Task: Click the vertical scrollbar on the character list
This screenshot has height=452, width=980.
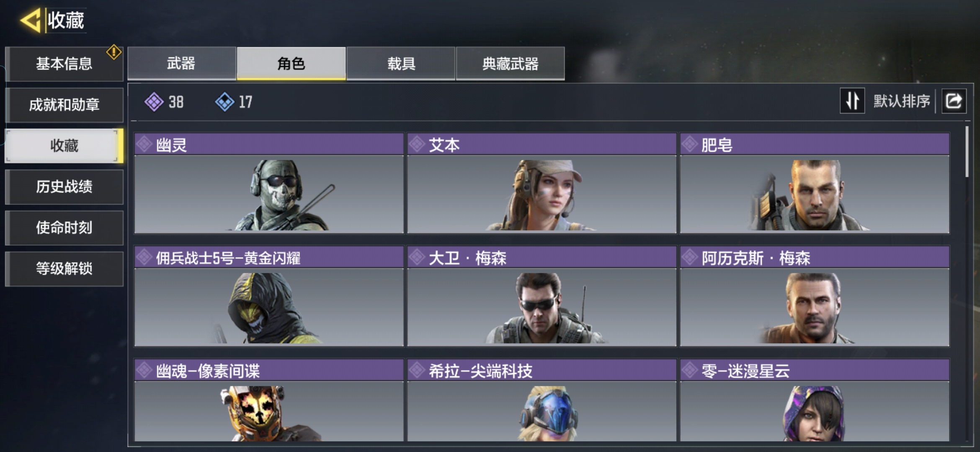Action: (967, 152)
